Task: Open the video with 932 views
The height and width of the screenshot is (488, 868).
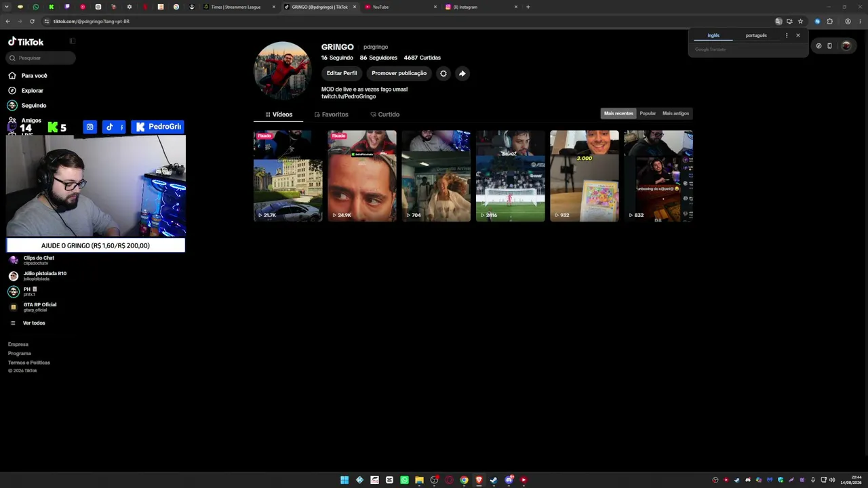Action: (x=585, y=176)
